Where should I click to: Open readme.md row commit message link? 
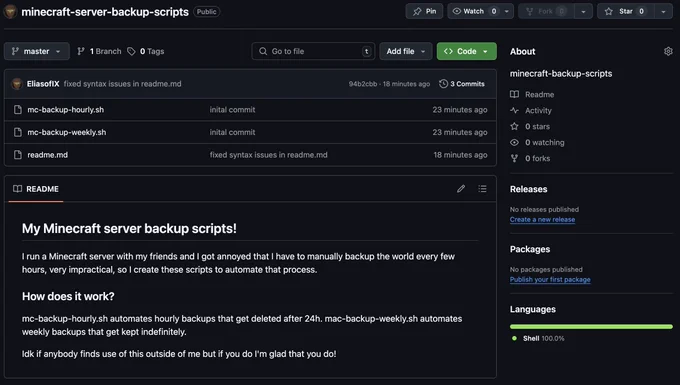tap(268, 155)
